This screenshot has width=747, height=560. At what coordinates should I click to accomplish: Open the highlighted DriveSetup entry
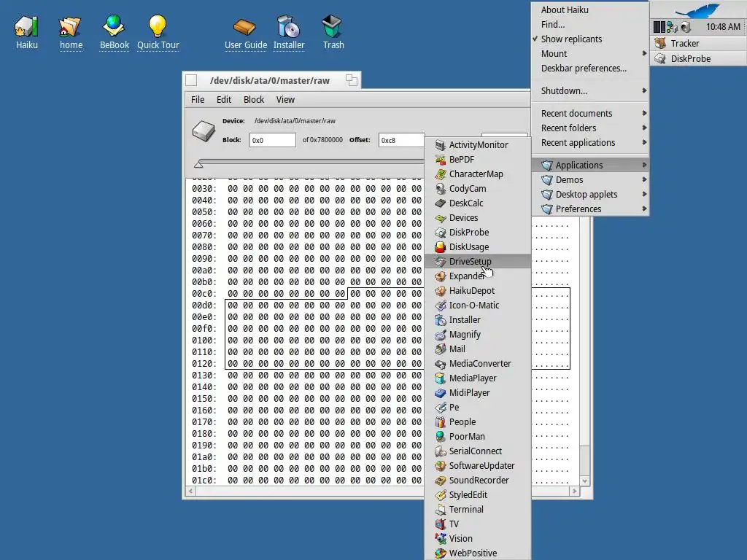(478, 262)
